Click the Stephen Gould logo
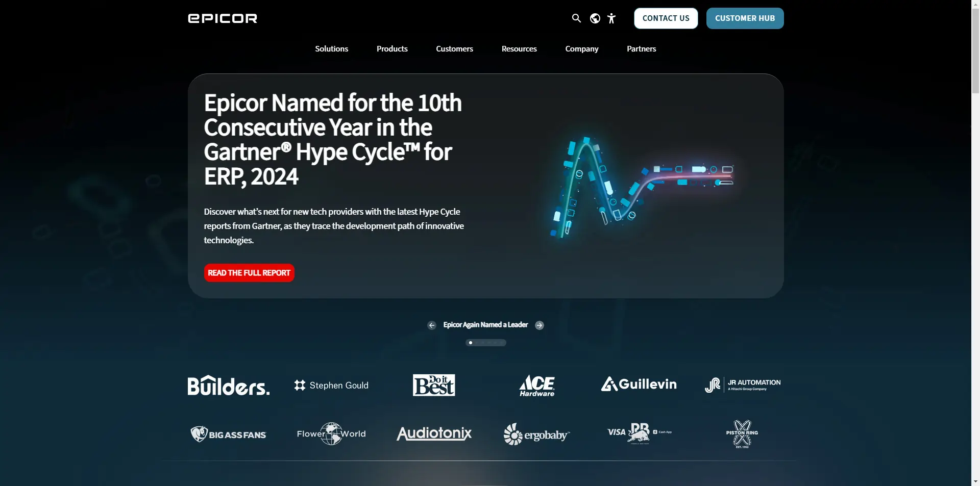 click(x=331, y=386)
